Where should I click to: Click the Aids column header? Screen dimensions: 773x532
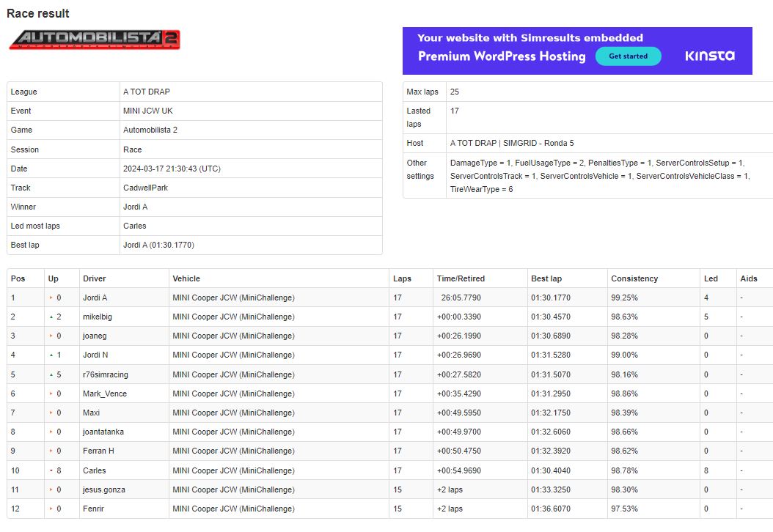(748, 278)
